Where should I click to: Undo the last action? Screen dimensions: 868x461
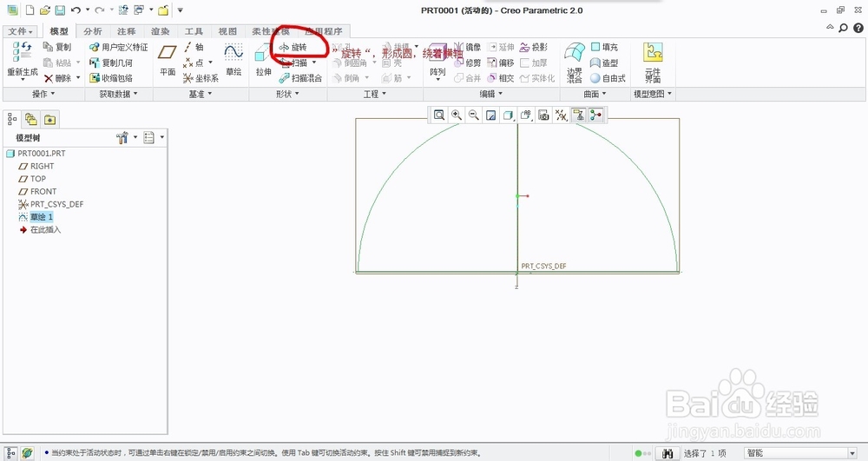click(x=76, y=10)
